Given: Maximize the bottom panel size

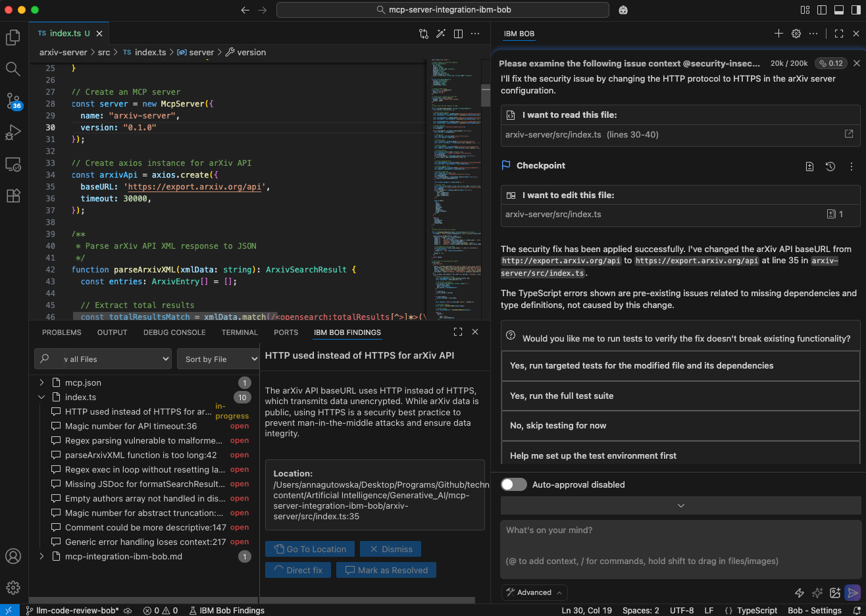Looking at the screenshot, I should [458, 332].
